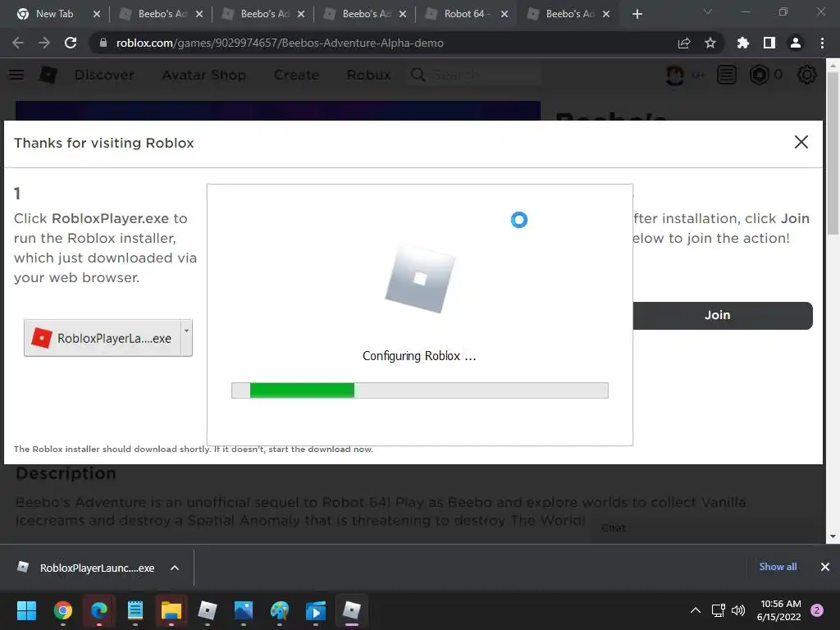Show hidden icons in the system tray
Image resolution: width=840 pixels, height=630 pixels.
pos(696,610)
